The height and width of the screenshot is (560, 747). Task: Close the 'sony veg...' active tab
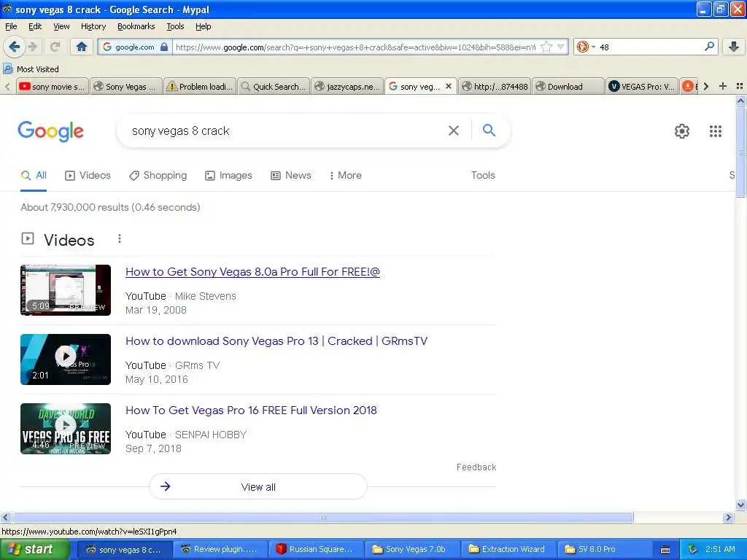449,86
